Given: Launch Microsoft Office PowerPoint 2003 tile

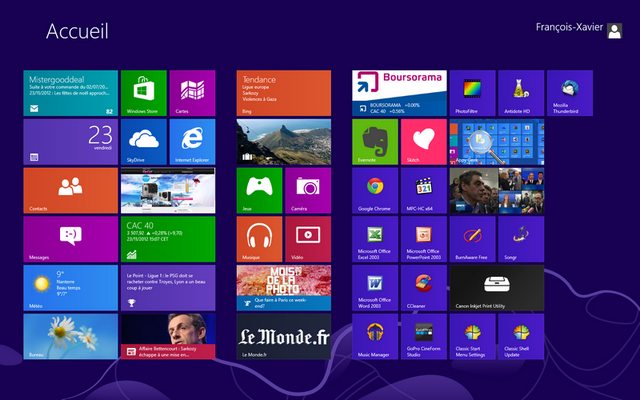Looking at the screenshot, I should click(x=424, y=239).
